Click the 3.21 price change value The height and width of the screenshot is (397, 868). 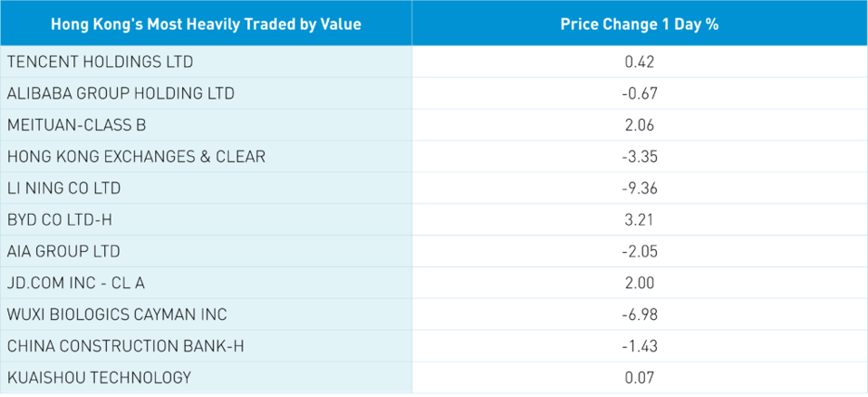[x=639, y=219]
